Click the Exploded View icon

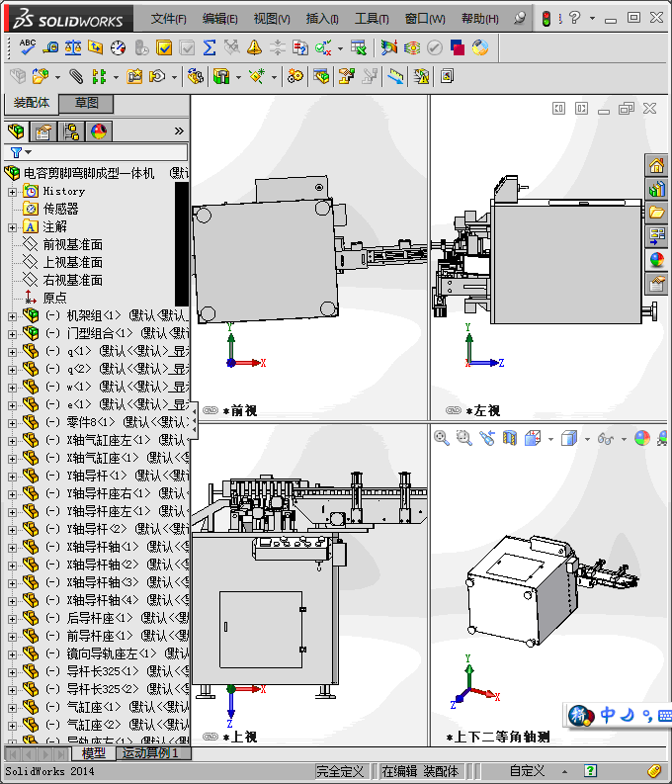tap(346, 76)
